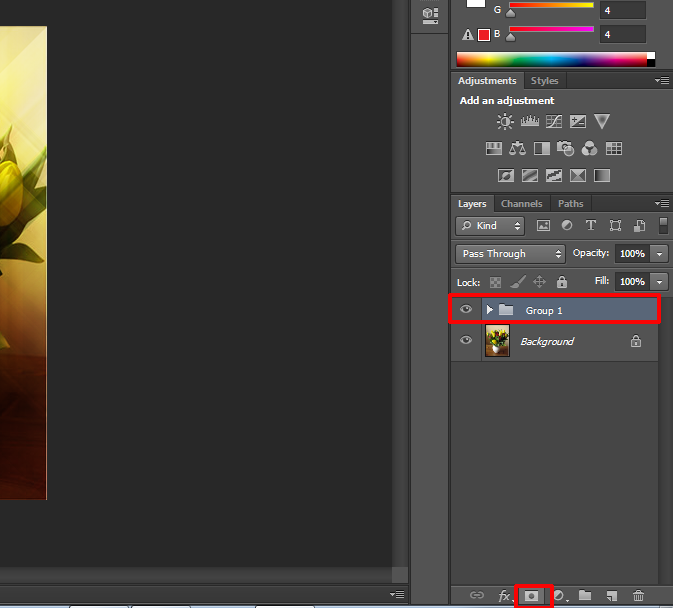Click the link layers icon
Image resolution: width=673 pixels, height=608 pixels.
point(477,595)
